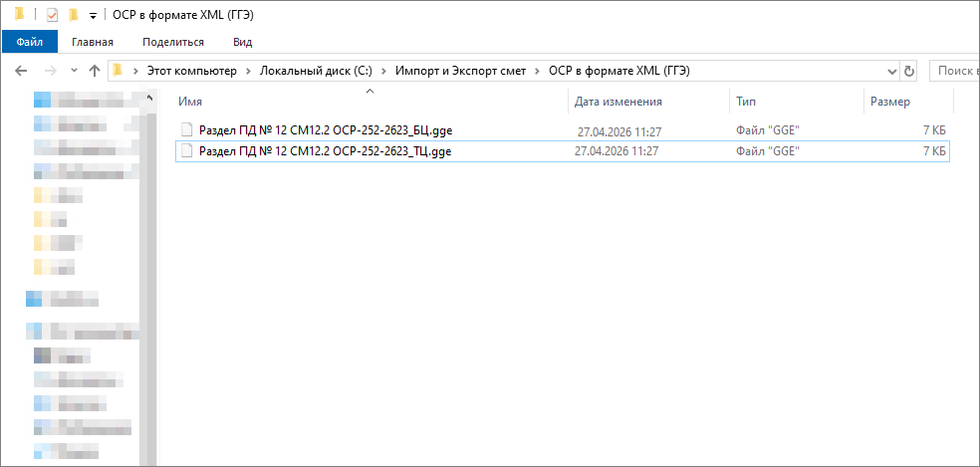Navigate to Локальный диск (C:) breadcrumb
This screenshot has height=467, width=980.
point(317,71)
